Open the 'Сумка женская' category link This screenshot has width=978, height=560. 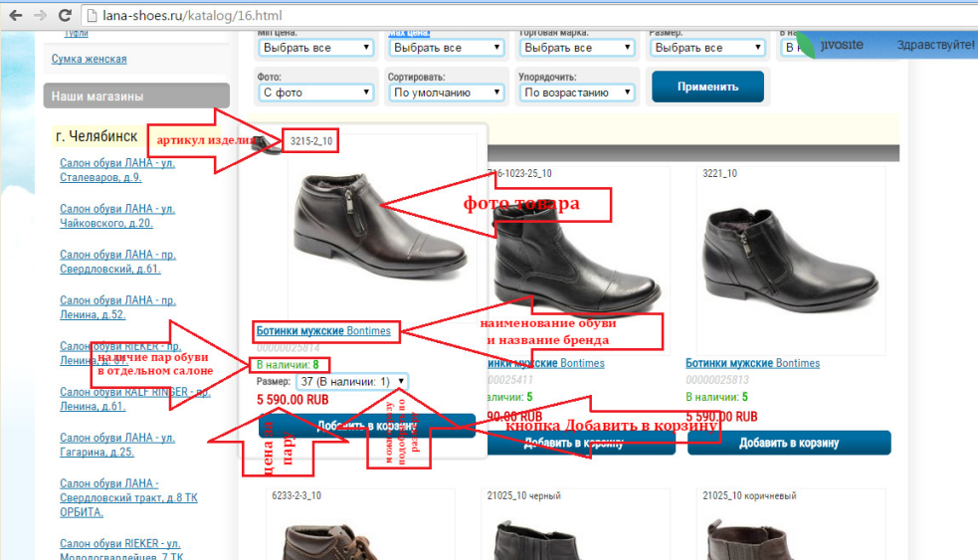pos(90,59)
